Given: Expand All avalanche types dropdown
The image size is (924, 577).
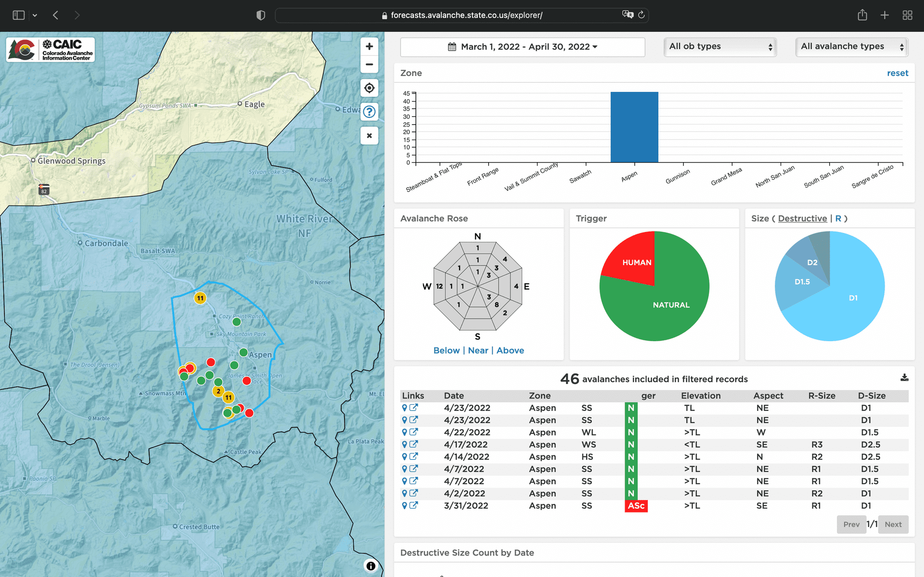Looking at the screenshot, I should (851, 47).
